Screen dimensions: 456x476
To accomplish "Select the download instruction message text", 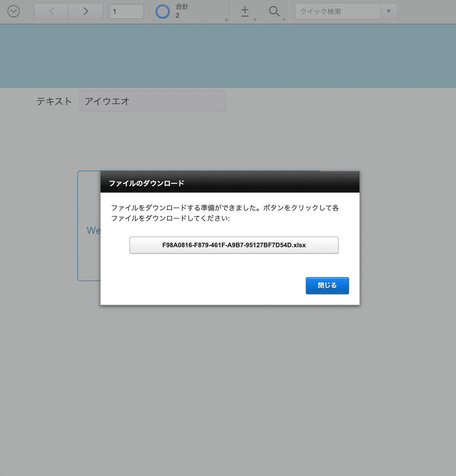I will [225, 213].
